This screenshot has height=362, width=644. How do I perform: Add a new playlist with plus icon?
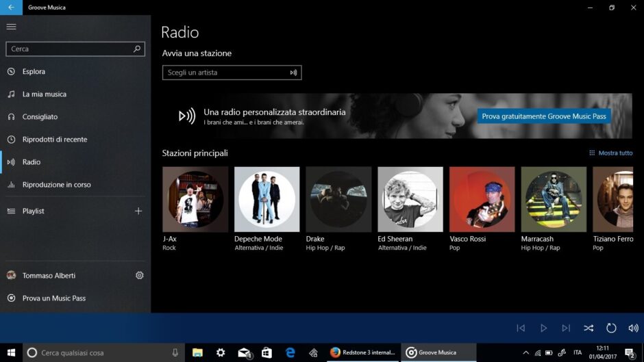[x=138, y=211]
